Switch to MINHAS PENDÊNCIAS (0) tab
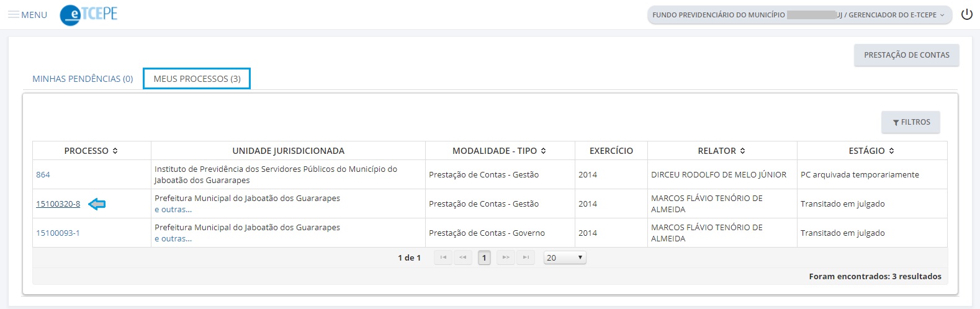 pyautogui.click(x=83, y=79)
